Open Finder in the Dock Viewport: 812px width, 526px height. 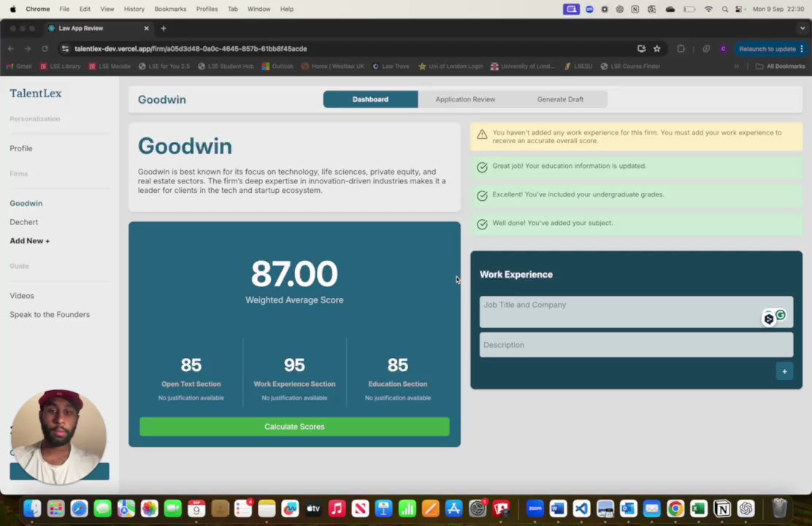(x=32, y=508)
